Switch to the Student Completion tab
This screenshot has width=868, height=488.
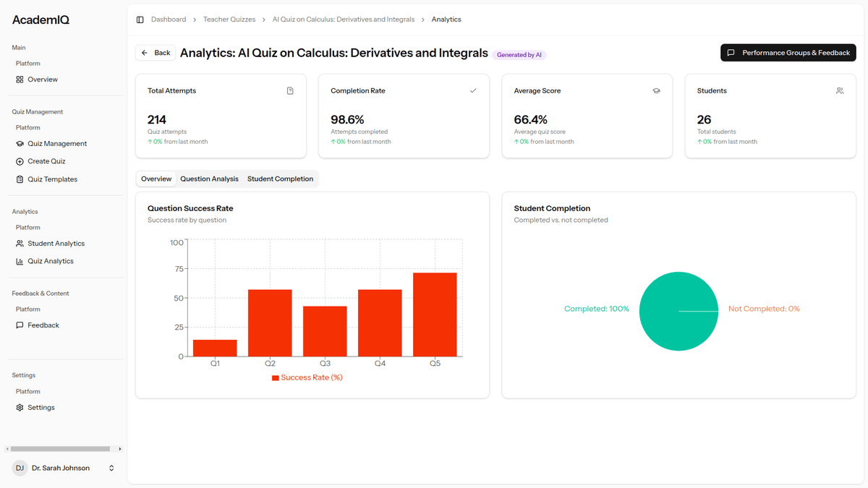pyautogui.click(x=280, y=179)
